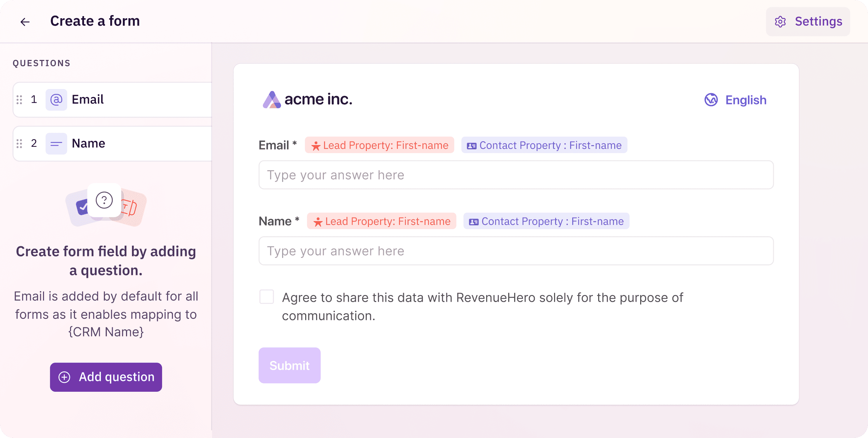Click Name's Contact Property First-name tag
The height and width of the screenshot is (438, 868).
coord(546,221)
